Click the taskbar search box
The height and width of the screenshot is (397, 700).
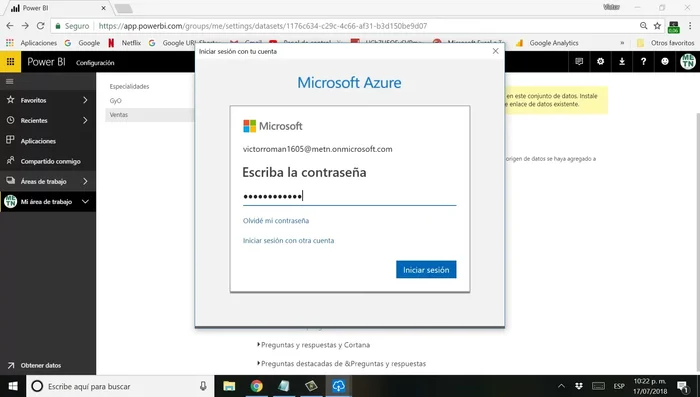pyautogui.click(x=121, y=386)
